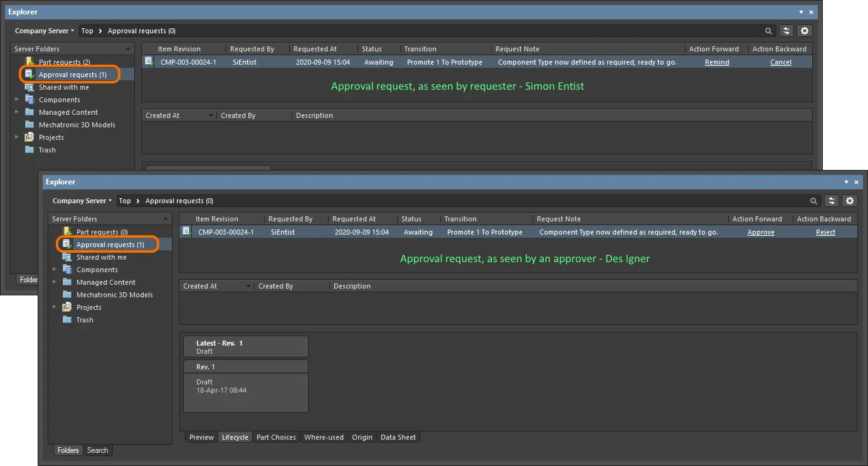This screenshot has width=868, height=466.
Task: Expand Projects node in front folder tree
Action: [55, 307]
